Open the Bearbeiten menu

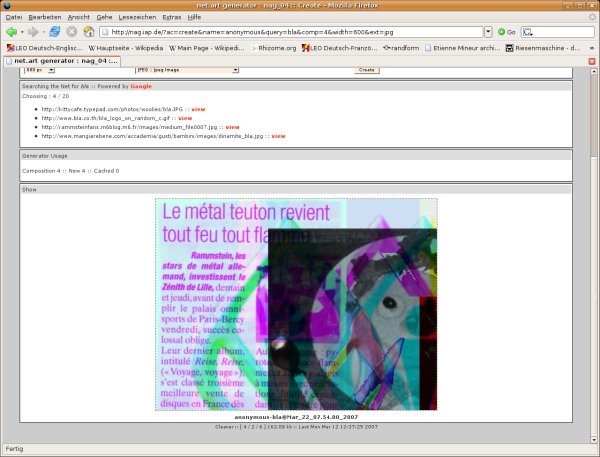(45, 17)
